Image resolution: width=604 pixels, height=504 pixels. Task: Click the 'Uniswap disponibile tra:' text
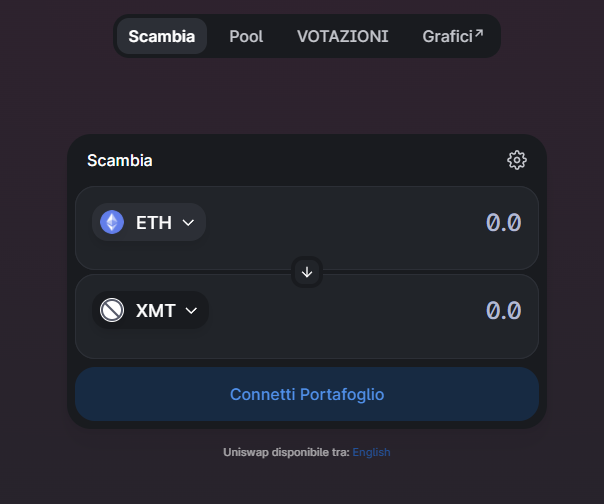coord(286,452)
